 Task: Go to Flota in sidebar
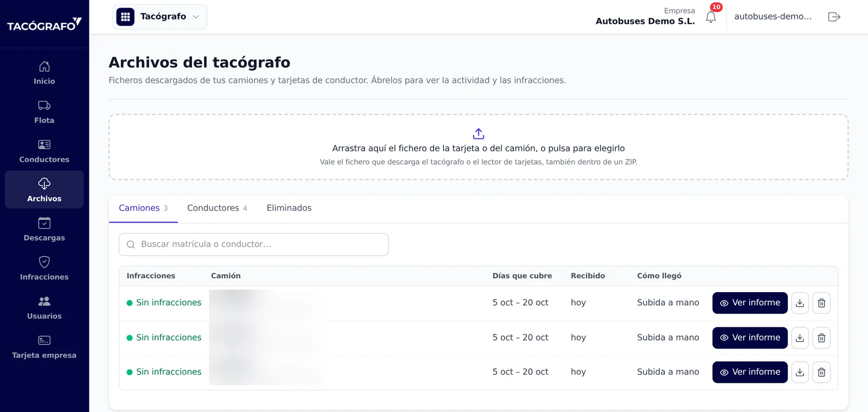pyautogui.click(x=44, y=112)
